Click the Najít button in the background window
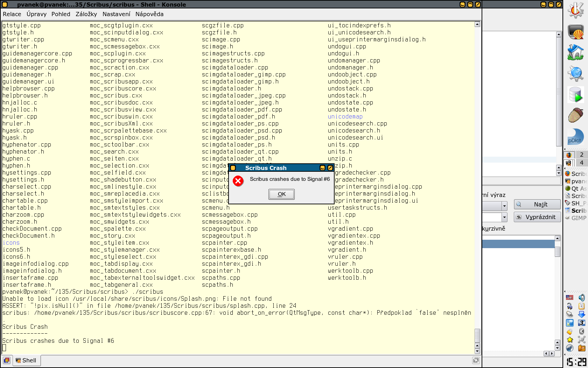 pyautogui.click(x=537, y=204)
